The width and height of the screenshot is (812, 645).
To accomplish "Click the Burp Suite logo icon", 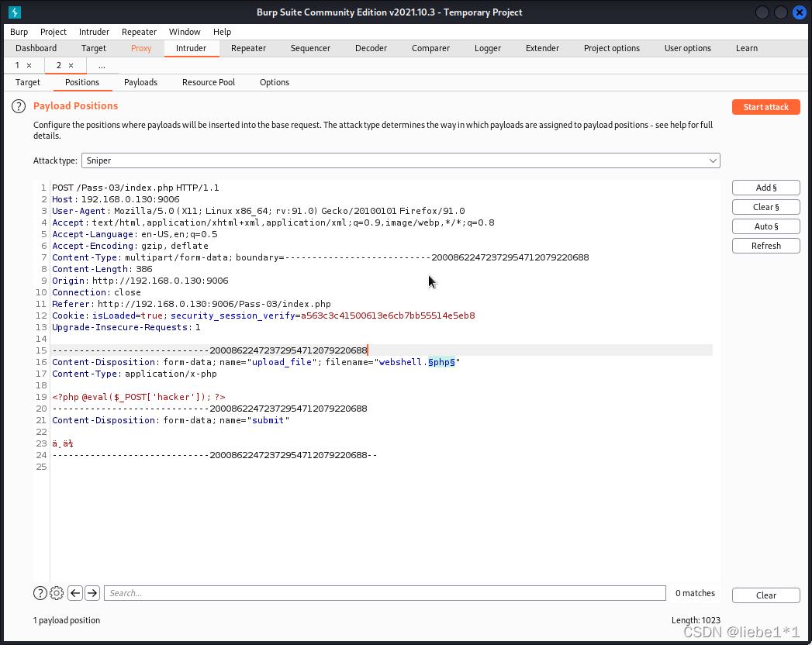I will (15, 12).
